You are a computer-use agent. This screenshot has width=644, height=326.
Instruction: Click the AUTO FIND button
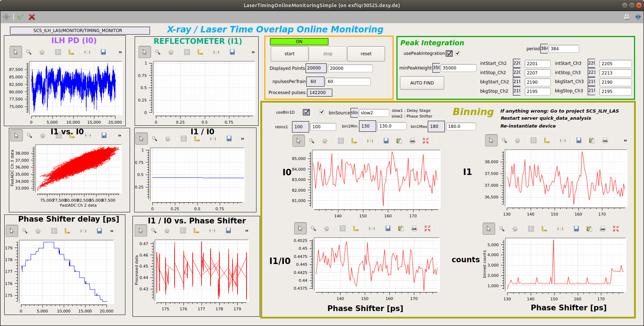[422, 83]
